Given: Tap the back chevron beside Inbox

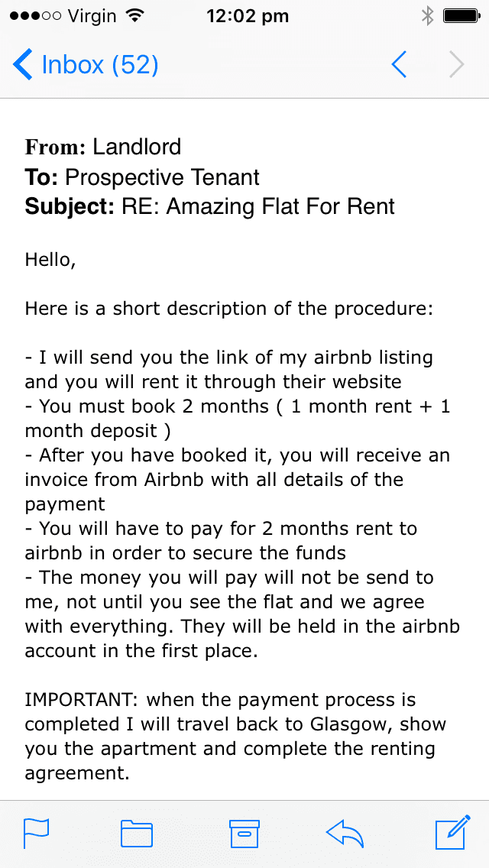Looking at the screenshot, I should coord(23,65).
